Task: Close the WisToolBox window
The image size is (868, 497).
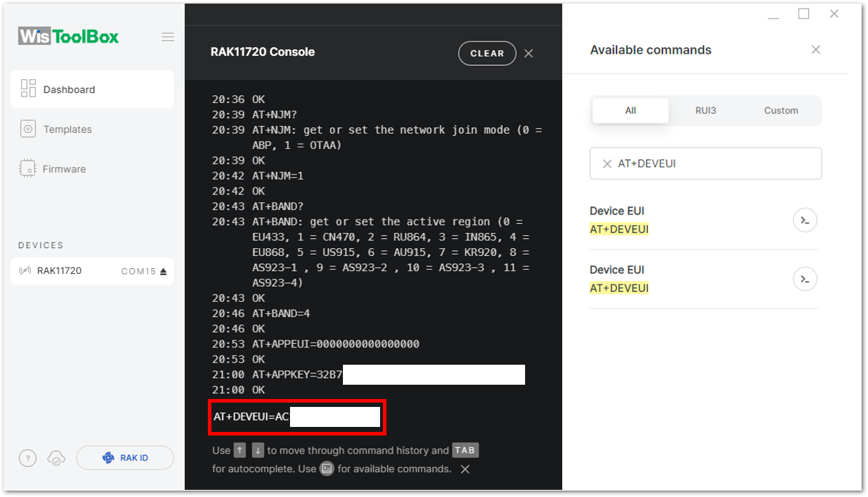Action: (x=834, y=14)
